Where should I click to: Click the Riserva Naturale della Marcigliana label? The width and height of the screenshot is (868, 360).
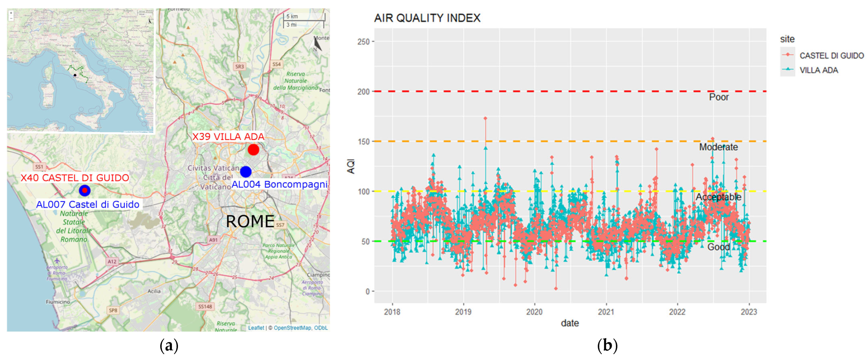click(296, 81)
